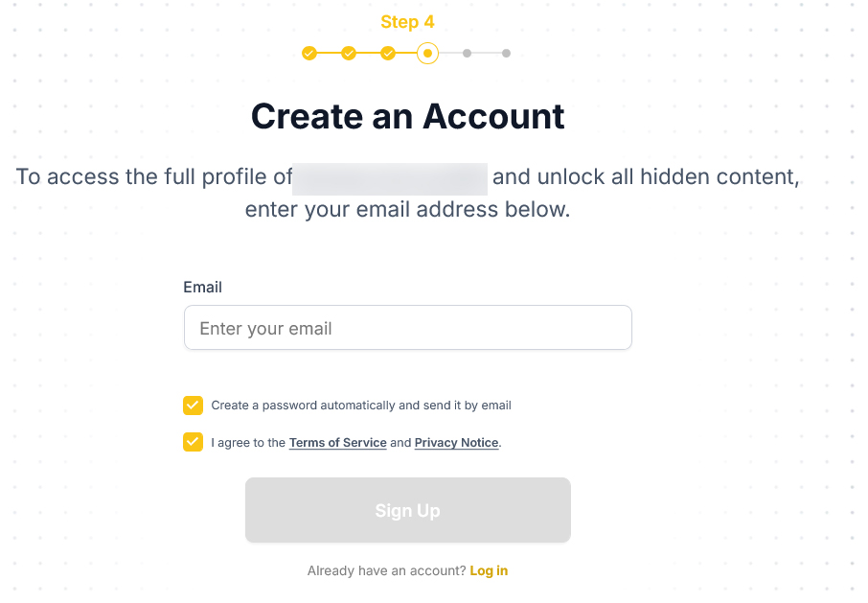The height and width of the screenshot is (603, 868).
Task: Click the final step gray dot
Action: coord(507,54)
